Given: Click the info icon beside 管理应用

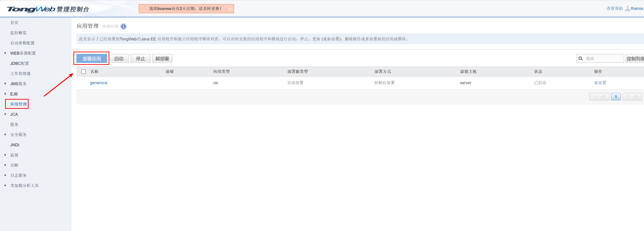Looking at the screenshot, I should (123, 26).
